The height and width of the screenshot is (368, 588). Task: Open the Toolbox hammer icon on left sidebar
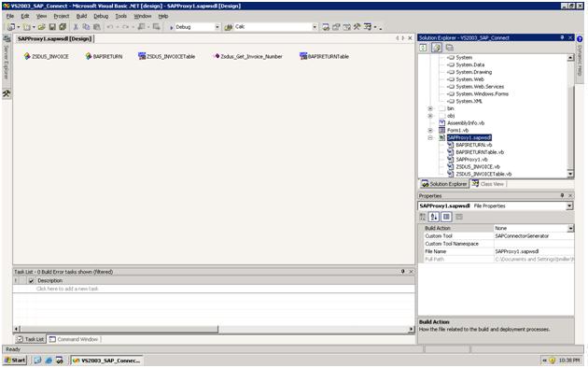point(7,93)
